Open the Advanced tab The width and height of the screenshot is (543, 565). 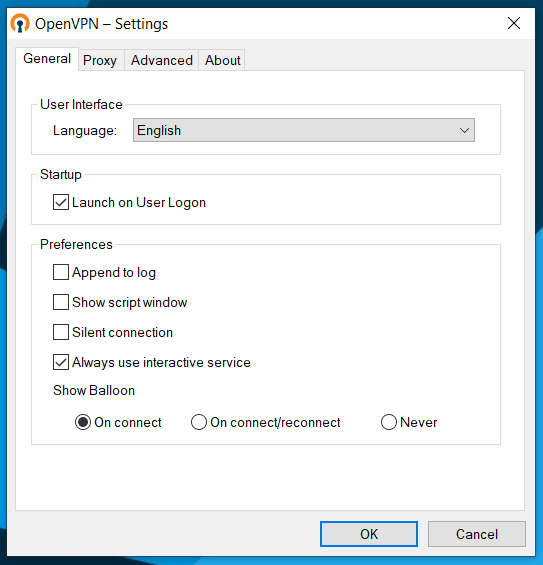(x=162, y=60)
